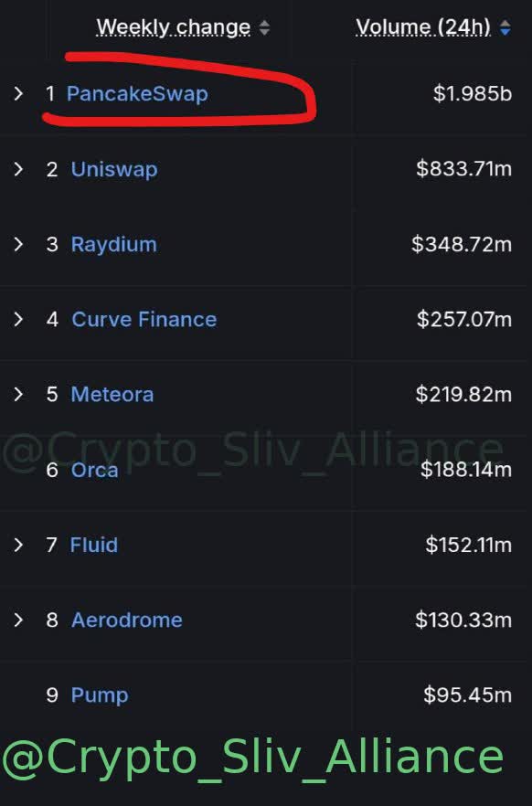The width and height of the screenshot is (532, 806).
Task: Expand the Uniswap row chevron
Action: (18, 168)
